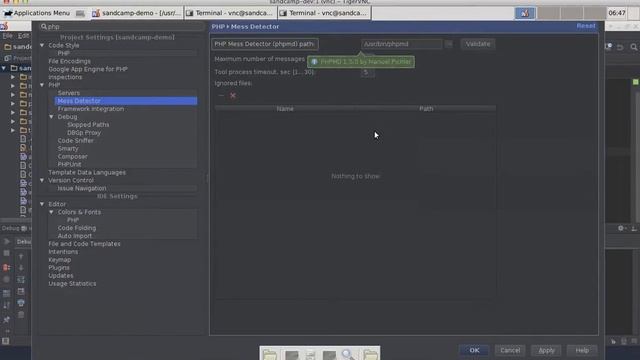The image size is (640, 360).
Task: Select Keymap in IDE settings
Action: pyautogui.click(x=60, y=260)
